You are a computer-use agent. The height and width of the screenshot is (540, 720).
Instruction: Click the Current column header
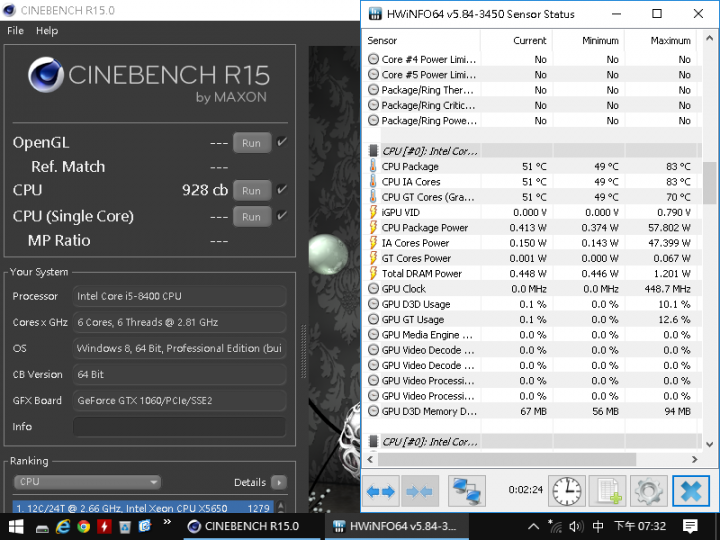pyautogui.click(x=516, y=40)
